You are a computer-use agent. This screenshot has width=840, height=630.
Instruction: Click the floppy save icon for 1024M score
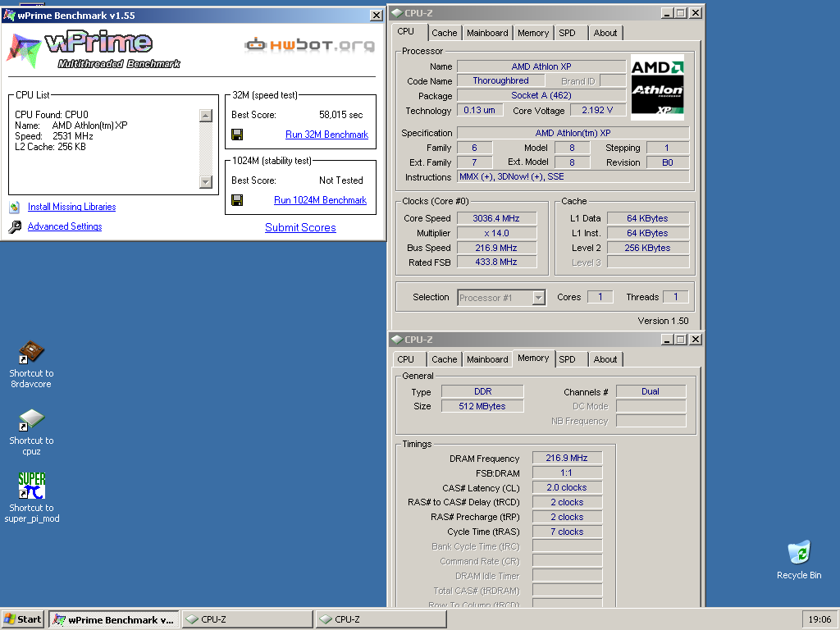coord(237,200)
